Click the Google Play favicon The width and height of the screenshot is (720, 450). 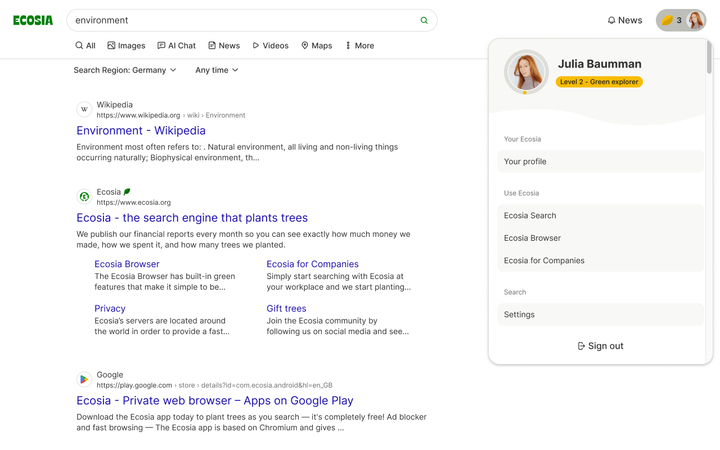tap(84, 379)
